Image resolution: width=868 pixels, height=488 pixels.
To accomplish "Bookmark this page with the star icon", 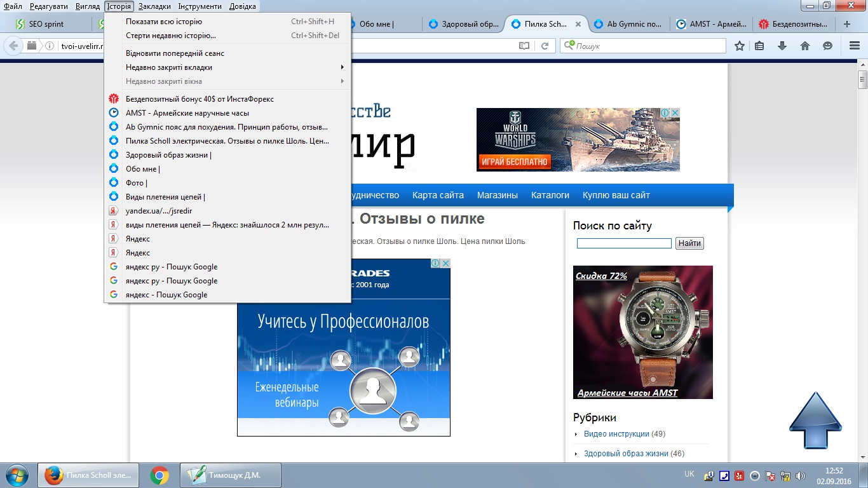I will tap(740, 46).
